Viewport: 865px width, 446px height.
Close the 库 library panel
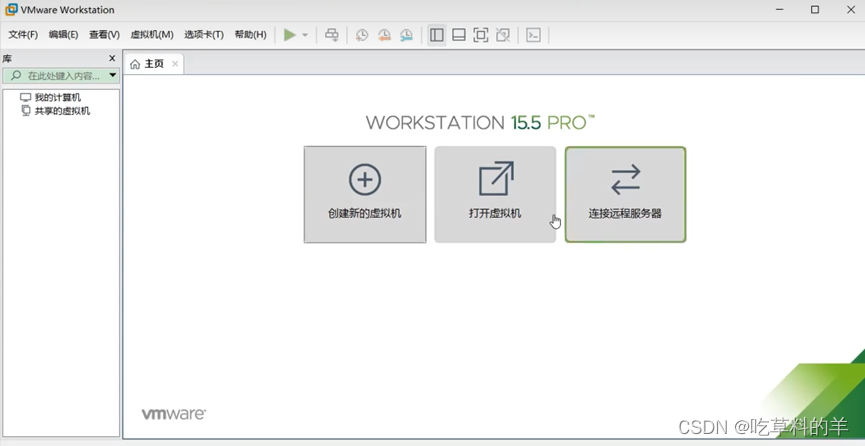tap(113, 58)
